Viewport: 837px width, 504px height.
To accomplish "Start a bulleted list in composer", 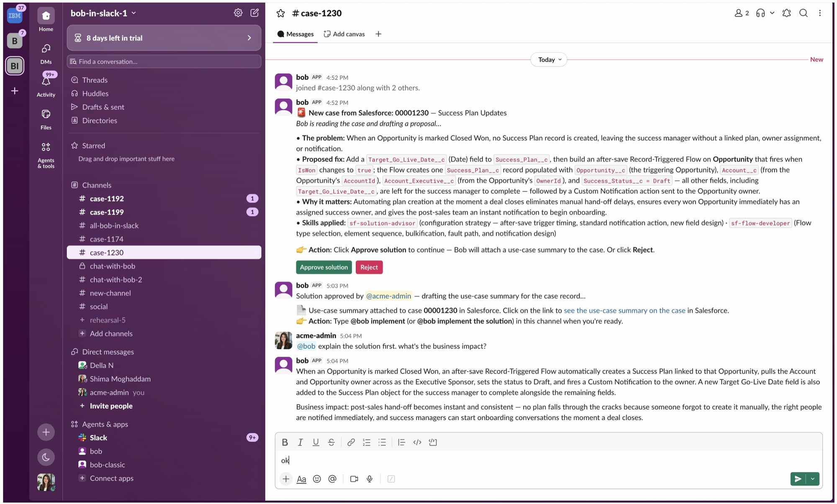I will click(x=382, y=442).
